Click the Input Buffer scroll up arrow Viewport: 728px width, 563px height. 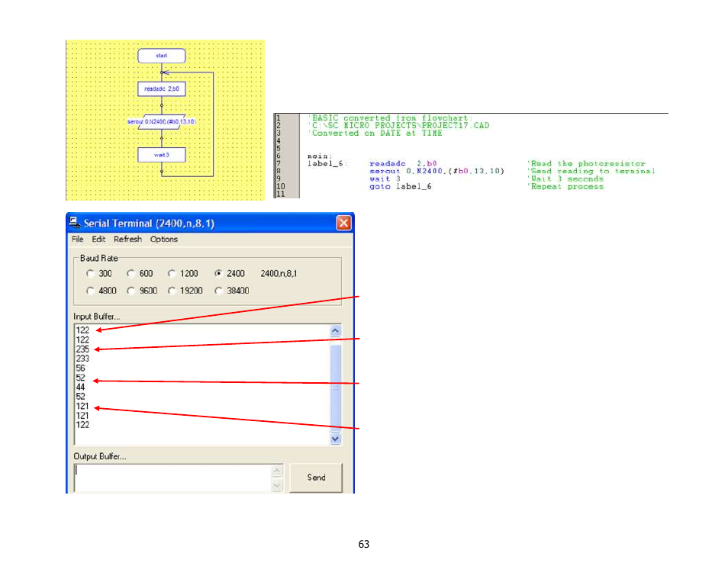pos(335,331)
